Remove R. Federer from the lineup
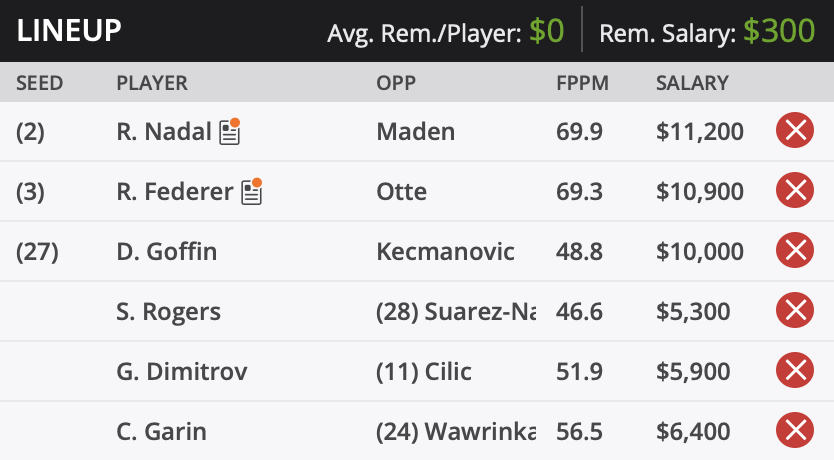This screenshot has height=460, width=834. coord(795,190)
